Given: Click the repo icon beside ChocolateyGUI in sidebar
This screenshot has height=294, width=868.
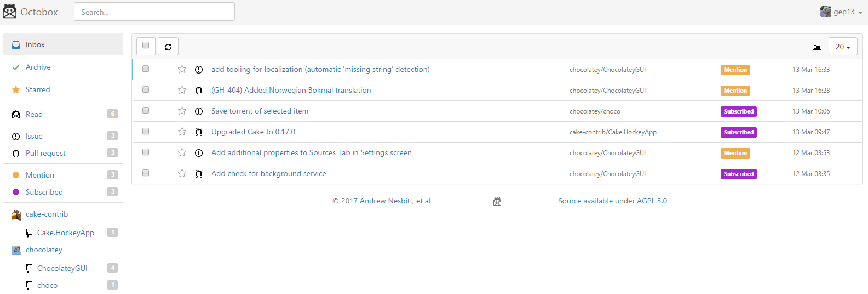Looking at the screenshot, I should [x=29, y=269].
